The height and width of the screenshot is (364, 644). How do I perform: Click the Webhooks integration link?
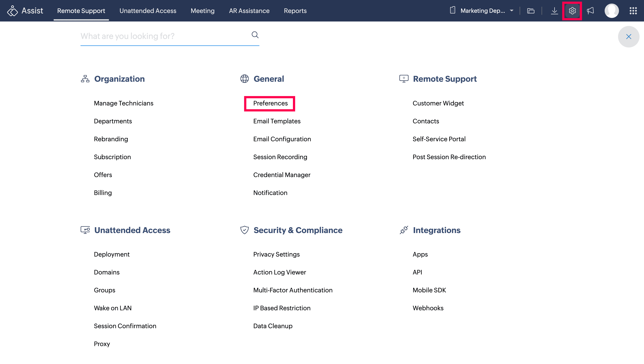point(428,308)
